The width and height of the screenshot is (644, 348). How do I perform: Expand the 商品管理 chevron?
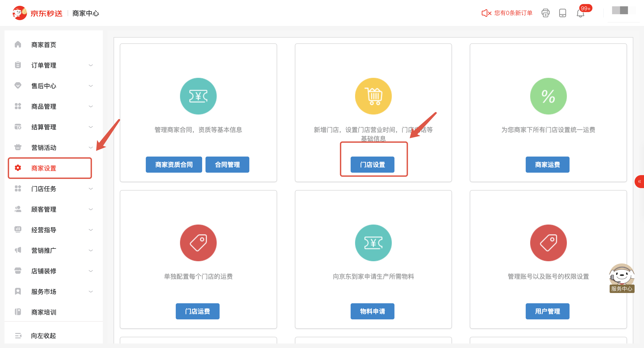91,106
